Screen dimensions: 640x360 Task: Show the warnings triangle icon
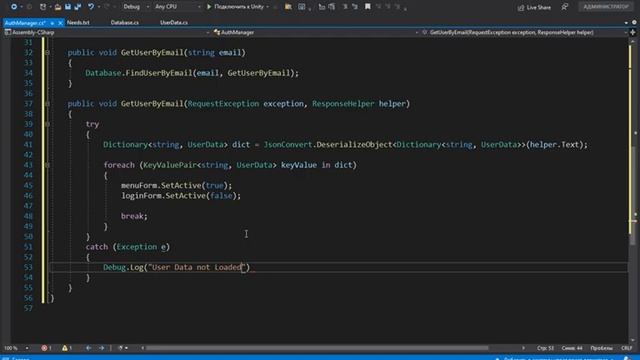click(x=64, y=348)
